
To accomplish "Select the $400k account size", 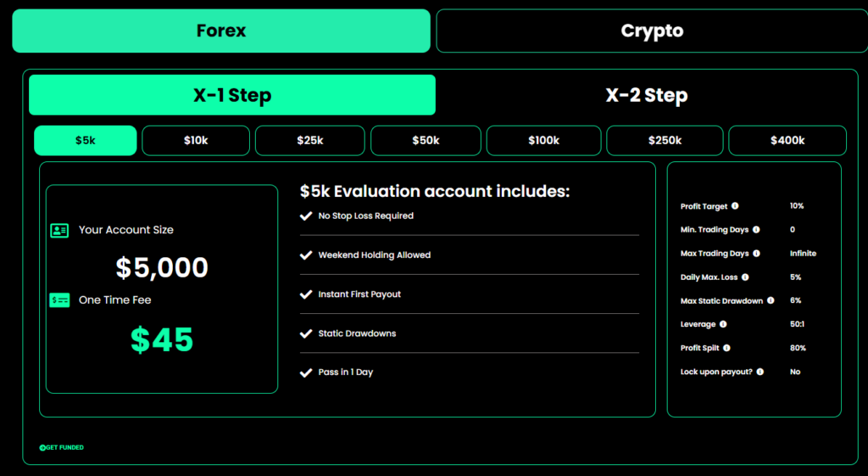I will 787,141.
